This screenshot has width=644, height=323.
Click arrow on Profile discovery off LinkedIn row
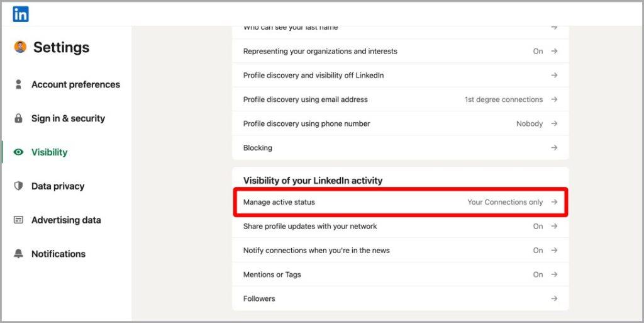click(x=554, y=75)
